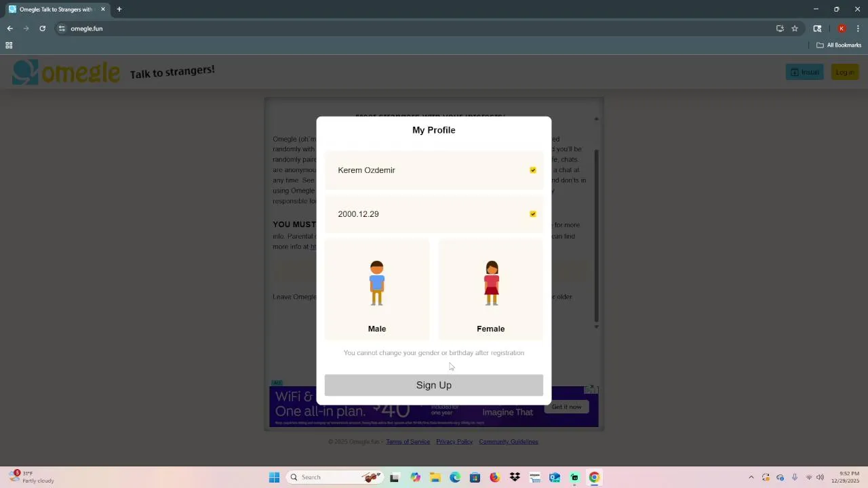Click the site information icon in address bar
Viewport: 868px width, 488px height.
point(62,28)
